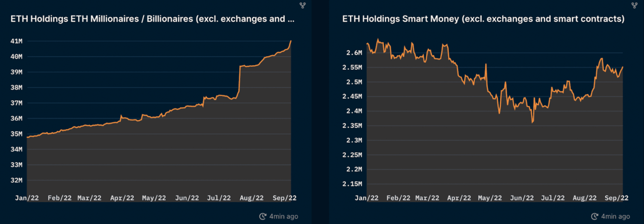
Task: Select Jan/22 label on left chart axis
Action: tap(27, 198)
